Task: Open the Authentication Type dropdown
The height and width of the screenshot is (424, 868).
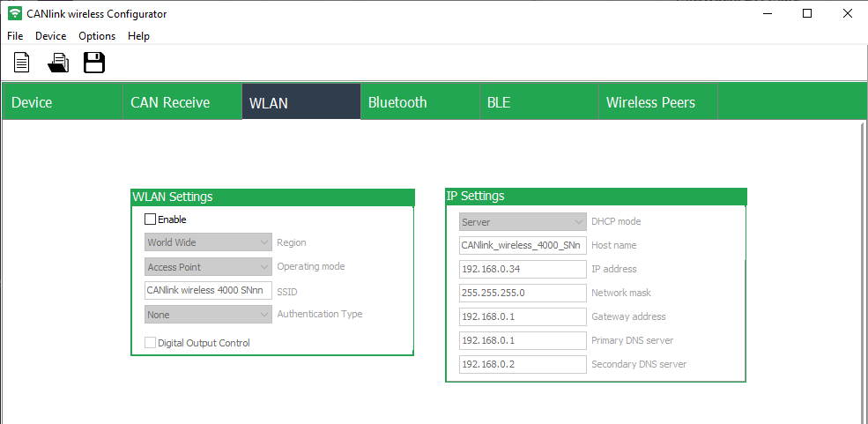Action: [208, 315]
